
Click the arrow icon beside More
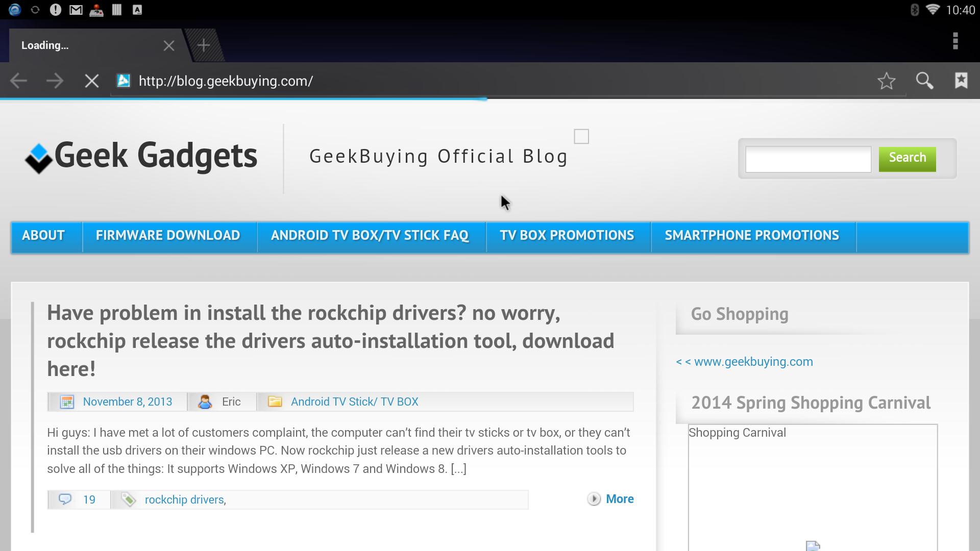coord(594,499)
